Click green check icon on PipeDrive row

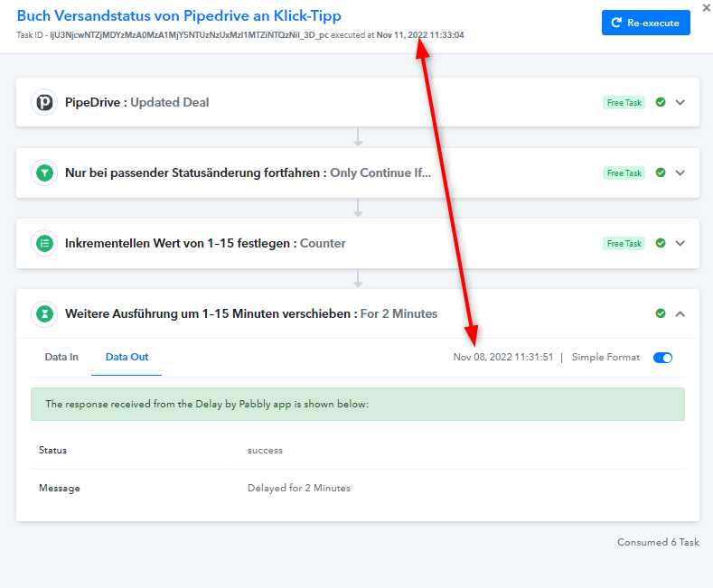click(661, 102)
